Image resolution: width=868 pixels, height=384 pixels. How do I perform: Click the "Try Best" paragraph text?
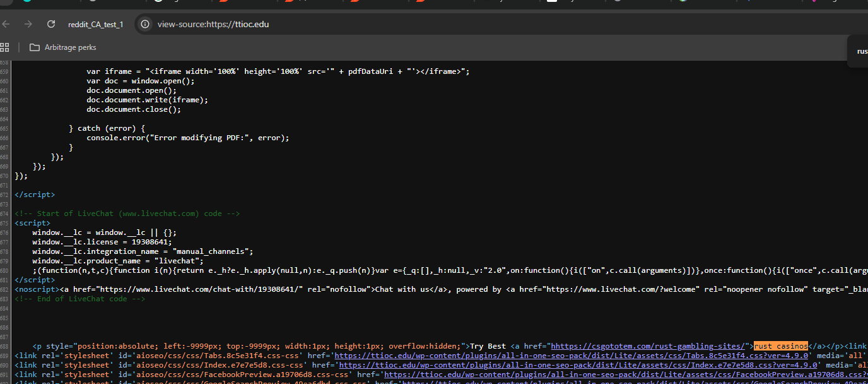pyautogui.click(x=488, y=346)
